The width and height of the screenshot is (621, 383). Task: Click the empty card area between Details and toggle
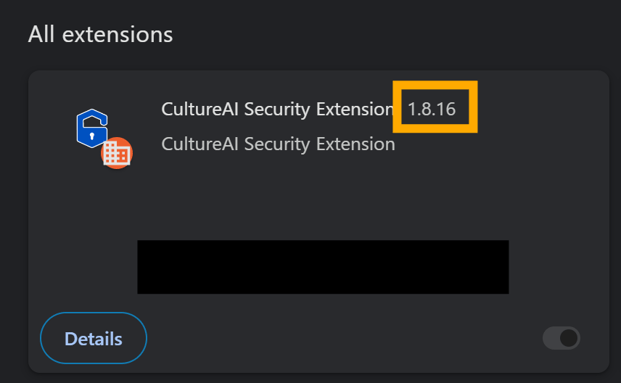[x=345, y=338]
